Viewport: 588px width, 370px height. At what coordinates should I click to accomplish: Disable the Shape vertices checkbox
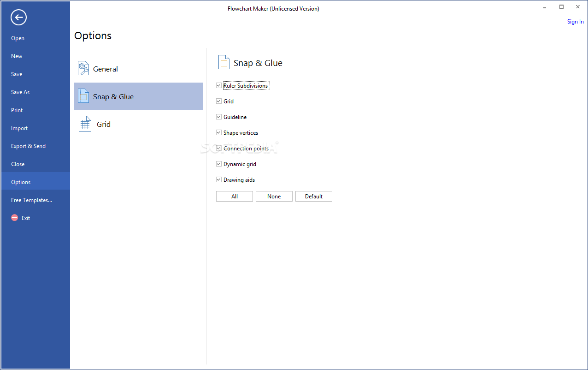pos(219,133)
